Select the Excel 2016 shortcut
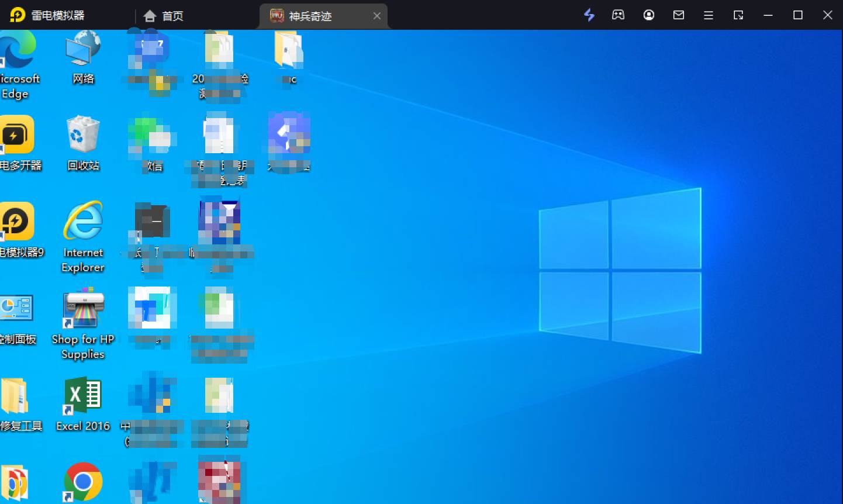This screenshot has height=504, width=843. (x=83, y=405)
